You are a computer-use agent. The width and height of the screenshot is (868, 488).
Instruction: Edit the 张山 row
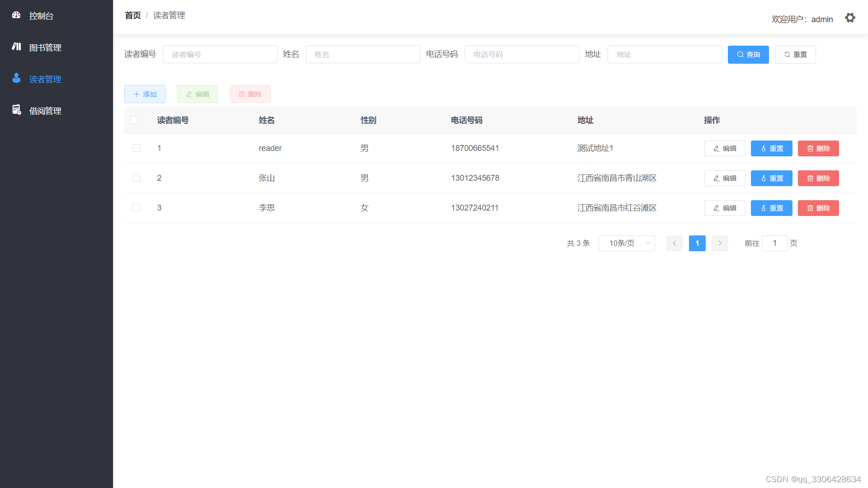coord(725,178)
